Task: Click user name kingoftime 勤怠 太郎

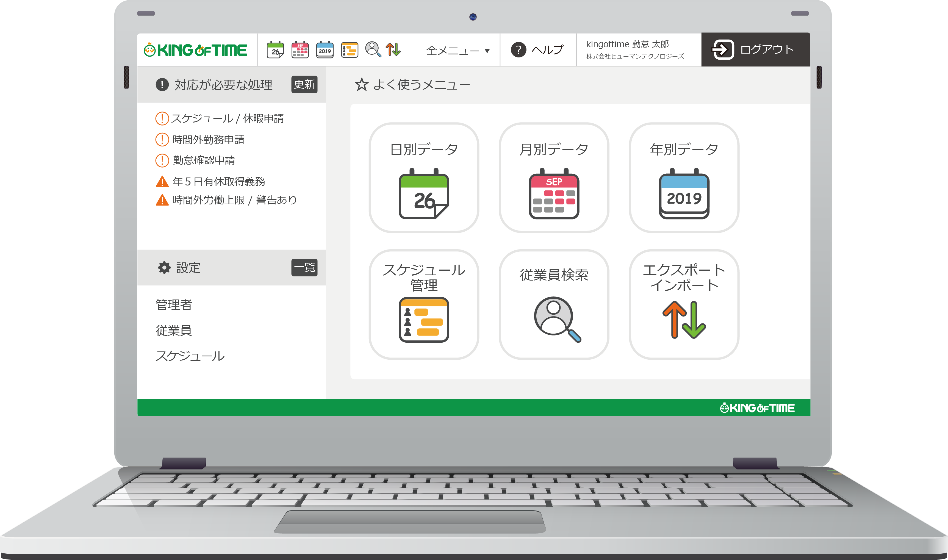Action: pos(627,44)
